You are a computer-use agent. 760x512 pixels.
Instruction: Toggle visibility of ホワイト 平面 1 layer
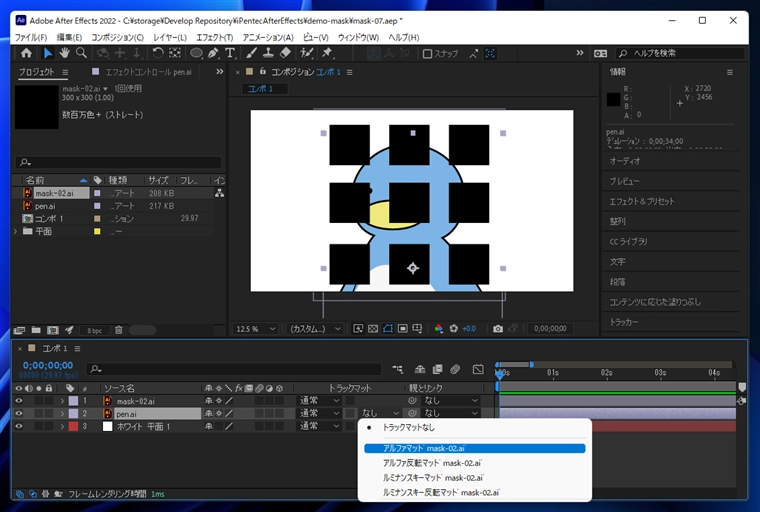point(18,426)
